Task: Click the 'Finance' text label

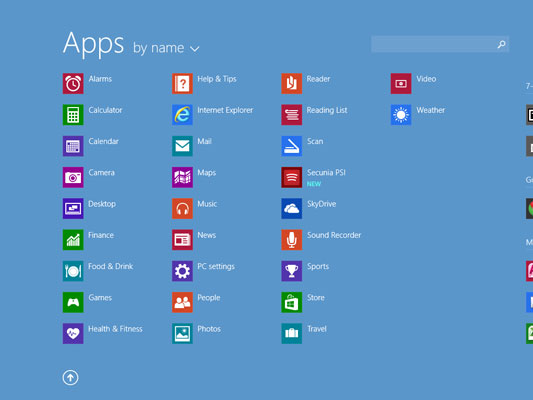Action: coord(101,235)
